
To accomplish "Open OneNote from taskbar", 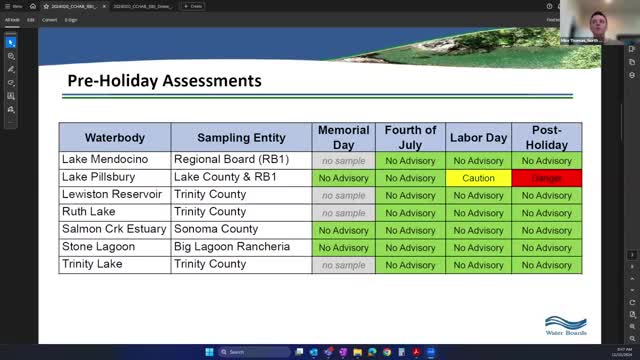I will pos(343,352).
